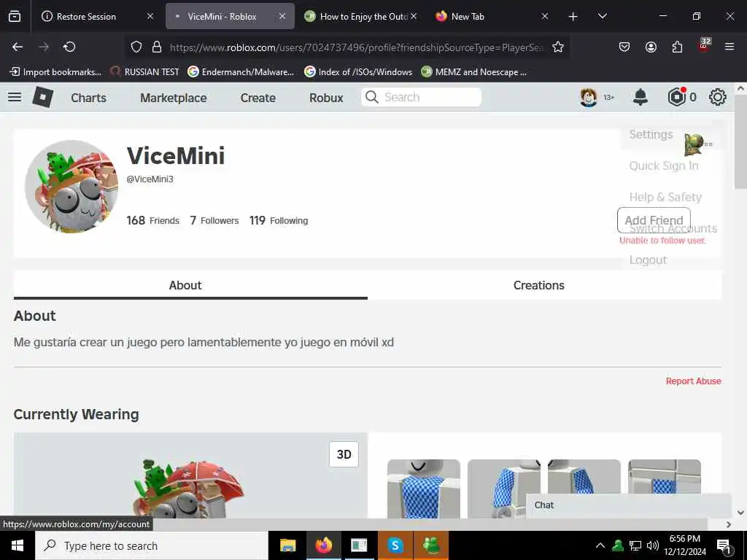Screen dimensions: 747x560
Task: Choose Help & Safety menu entry
Action: pos(665,197)
